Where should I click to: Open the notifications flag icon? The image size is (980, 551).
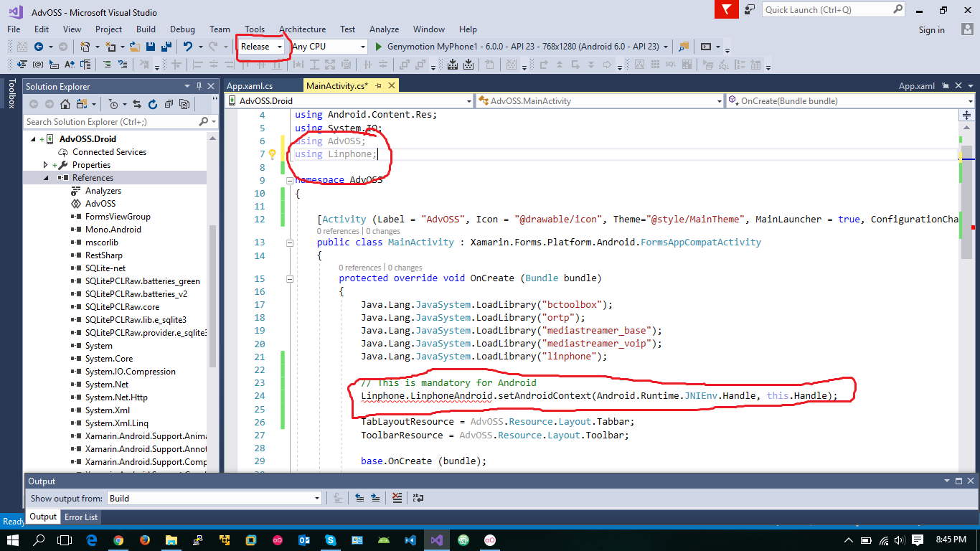coord(727,9)
